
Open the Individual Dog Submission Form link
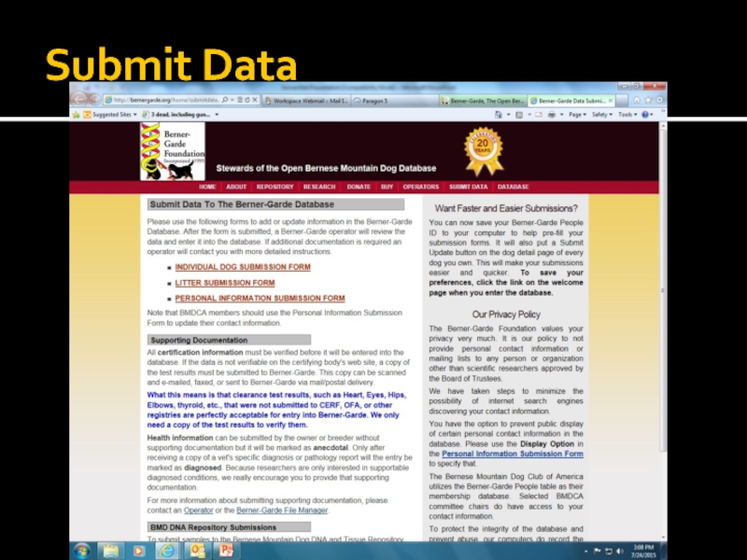pos(243,267)
